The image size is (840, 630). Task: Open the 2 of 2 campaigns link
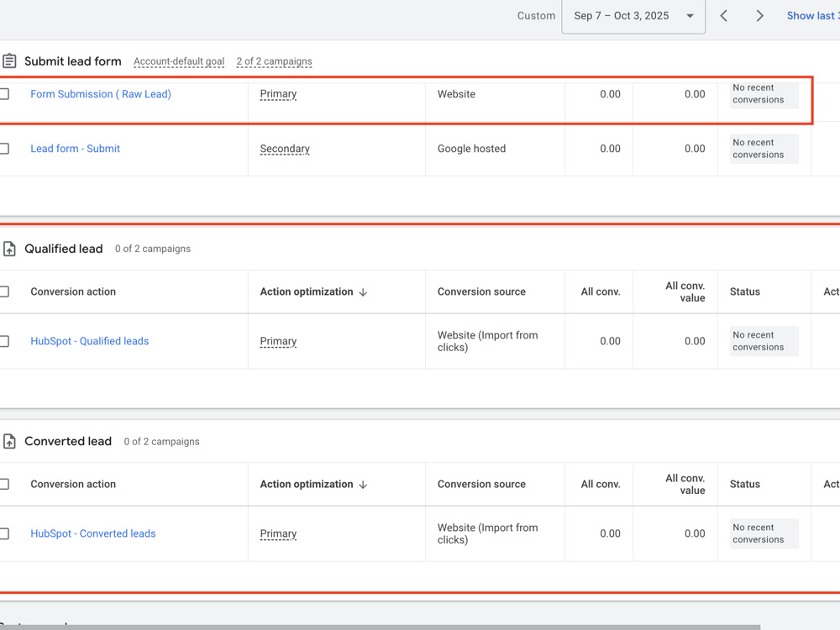275,61
